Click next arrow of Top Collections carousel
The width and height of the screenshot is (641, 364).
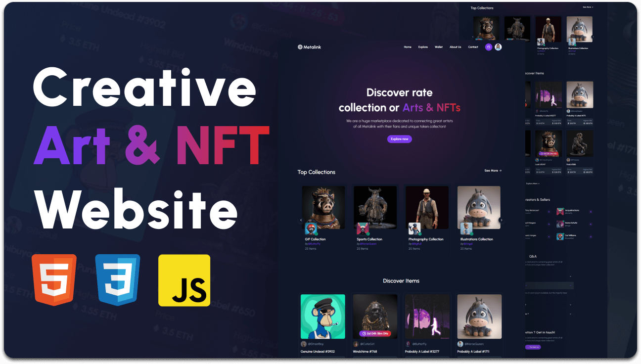(501, 220)
